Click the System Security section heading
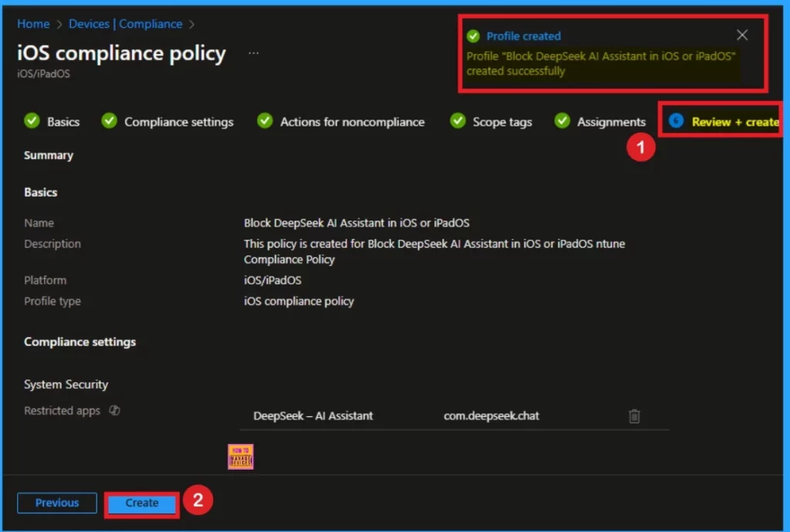 [66, 385]
